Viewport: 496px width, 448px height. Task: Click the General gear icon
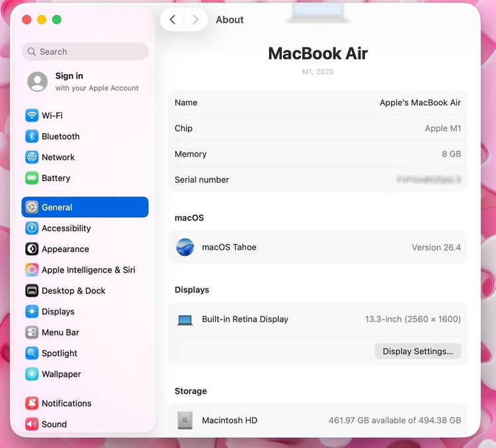tap(32, 207)
